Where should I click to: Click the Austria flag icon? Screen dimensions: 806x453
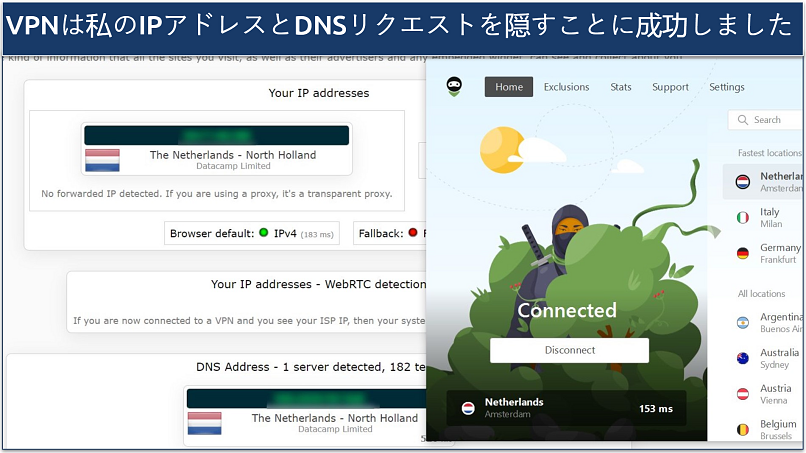[x=743, y=394]
